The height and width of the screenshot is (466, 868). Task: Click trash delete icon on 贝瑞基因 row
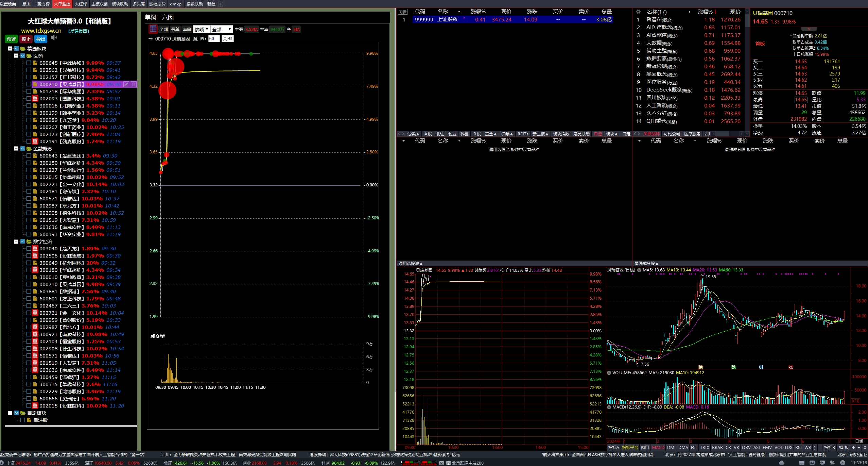pos(134,84)
